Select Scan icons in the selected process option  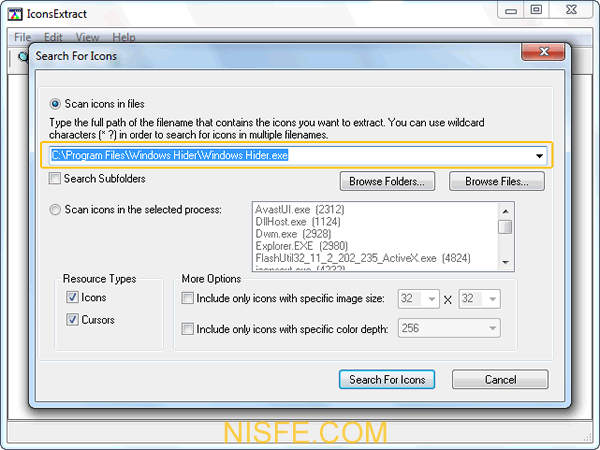tap(55, 210)
